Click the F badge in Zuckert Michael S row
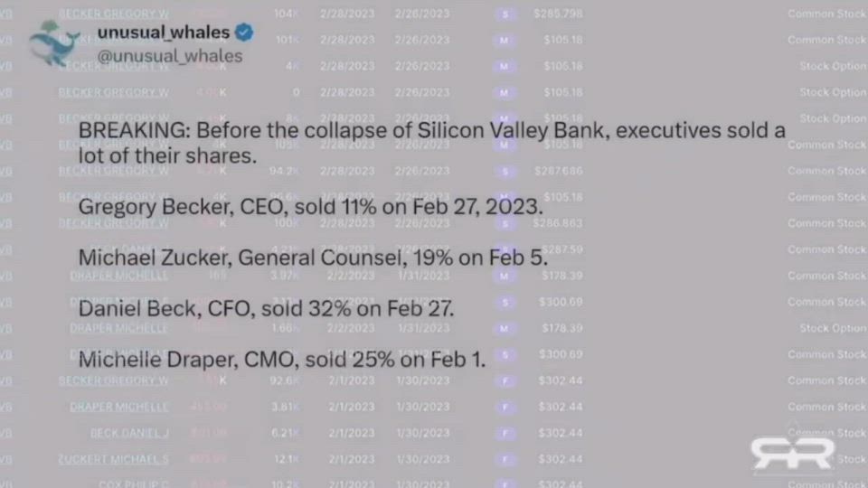 point(505,459)
